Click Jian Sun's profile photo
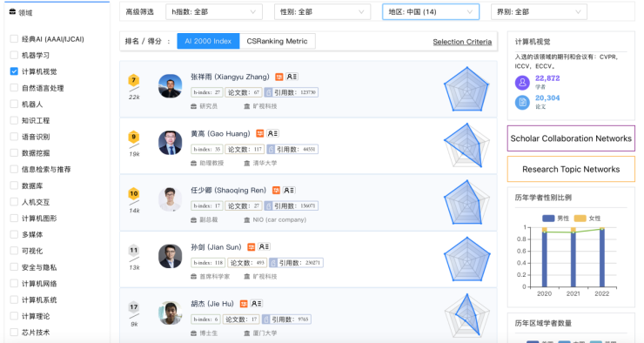The image size is (644, 343). 170,256
